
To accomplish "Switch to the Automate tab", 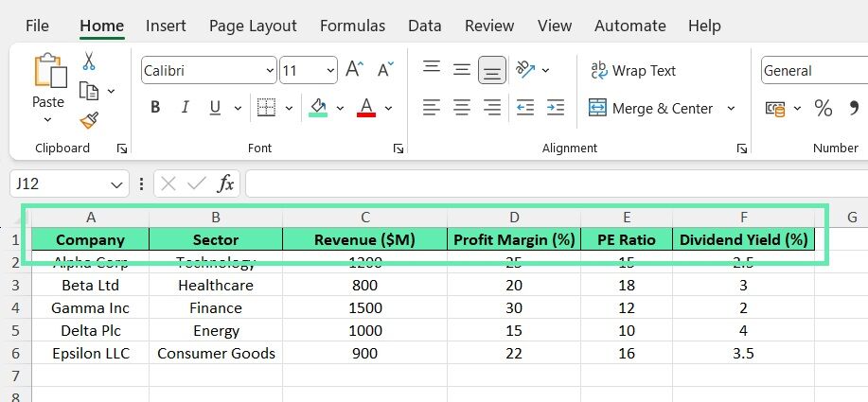I will coord(630,26).
